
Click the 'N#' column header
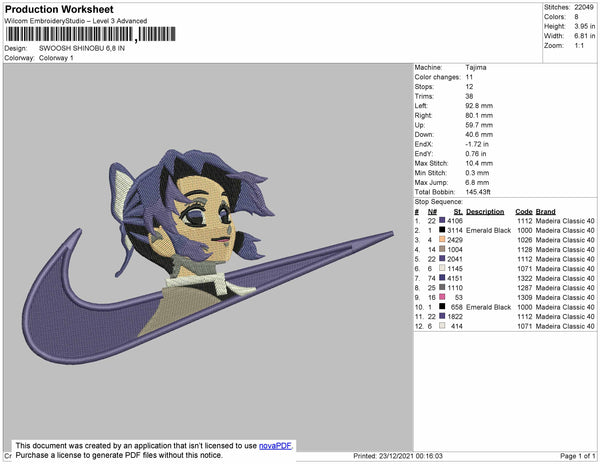[432, 212]
